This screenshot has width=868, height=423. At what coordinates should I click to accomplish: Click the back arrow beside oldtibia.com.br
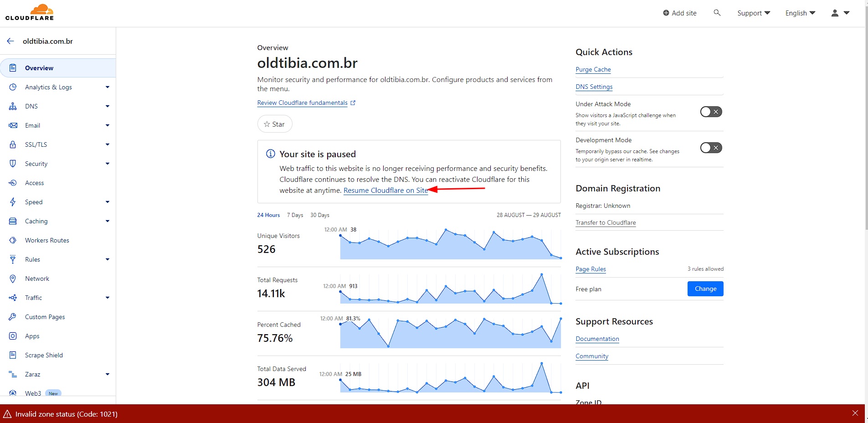[10, 41]
